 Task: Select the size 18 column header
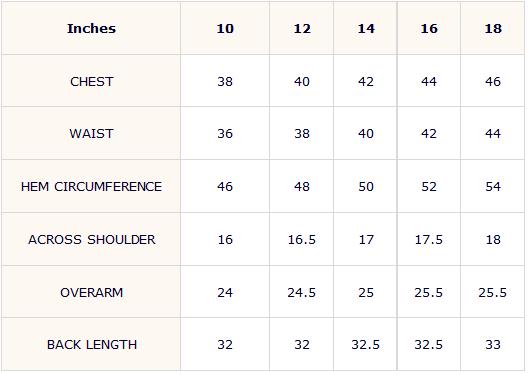pos(493,29)
